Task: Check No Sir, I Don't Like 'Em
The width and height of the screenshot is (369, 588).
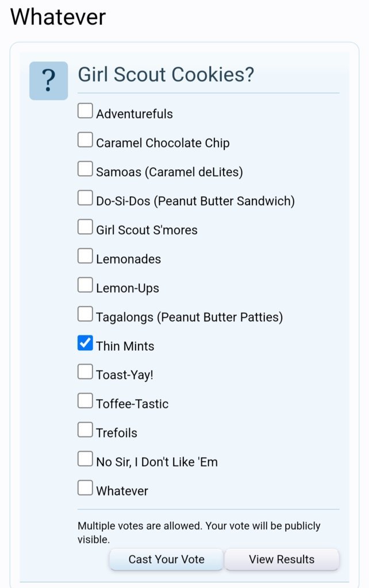Action: pyautogui.click(x=85, y=459)
